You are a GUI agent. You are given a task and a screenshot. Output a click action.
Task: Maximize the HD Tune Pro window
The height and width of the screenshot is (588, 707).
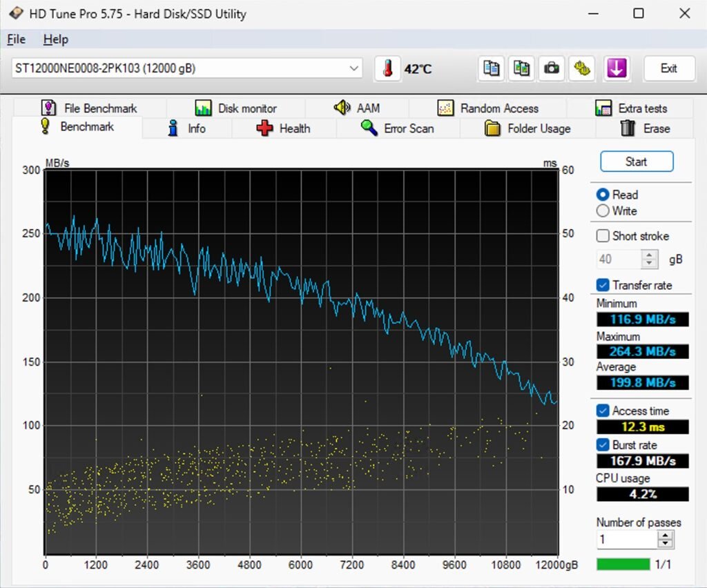(x=639, y=14)
